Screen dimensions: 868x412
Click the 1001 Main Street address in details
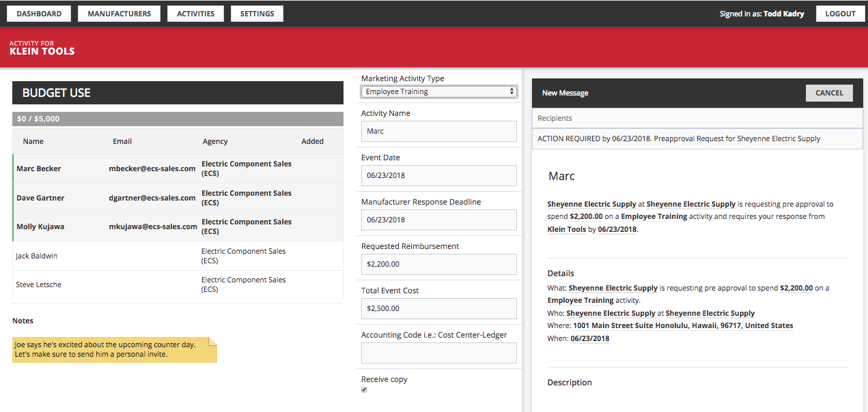click(683, 326)
